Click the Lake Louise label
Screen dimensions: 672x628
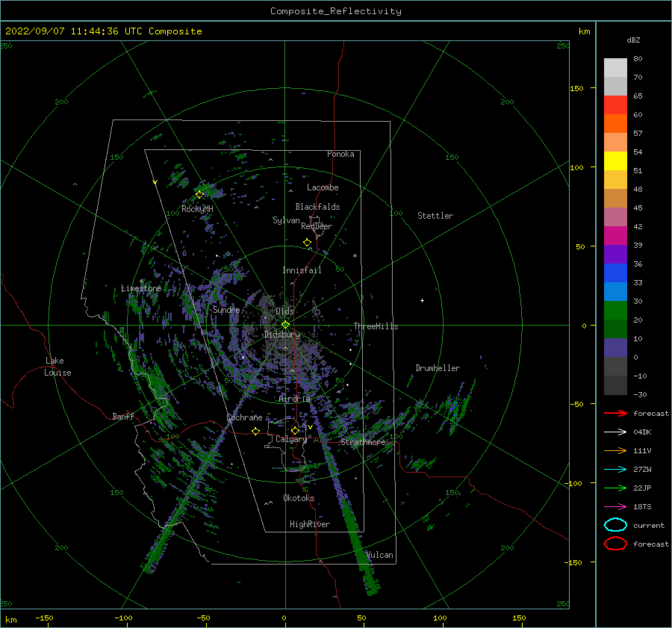(57, 367)
